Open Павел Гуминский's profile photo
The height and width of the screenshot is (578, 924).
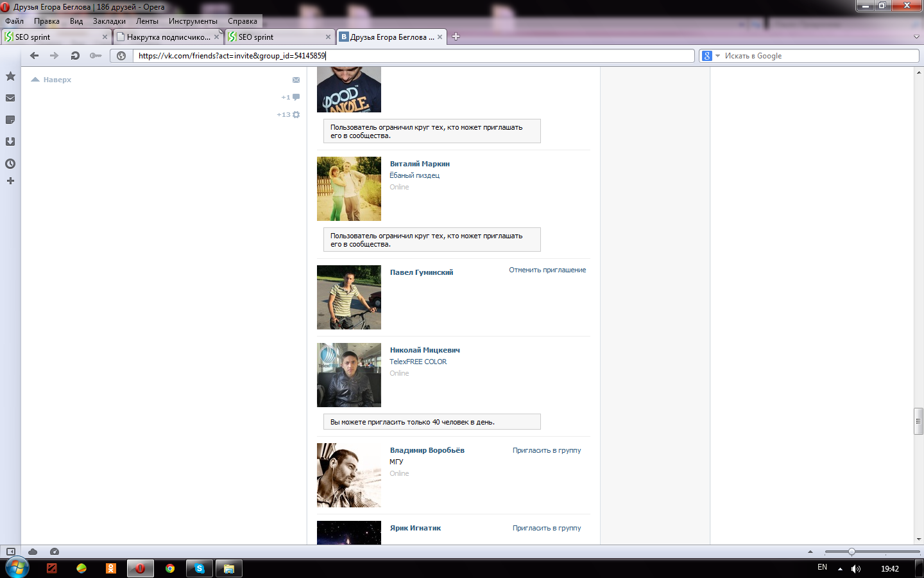pyautogui.click(x=349, y=297)
